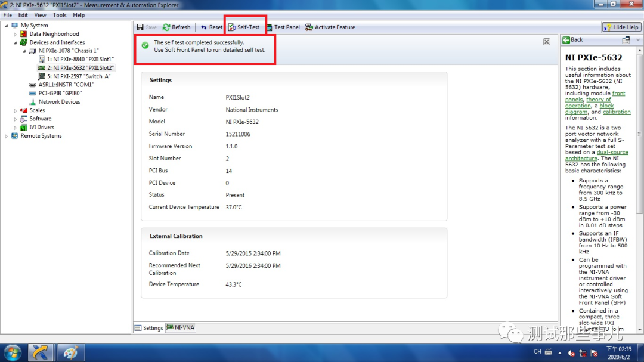Expand the Software node
644x362 pixels.
(x=15, y=119)
